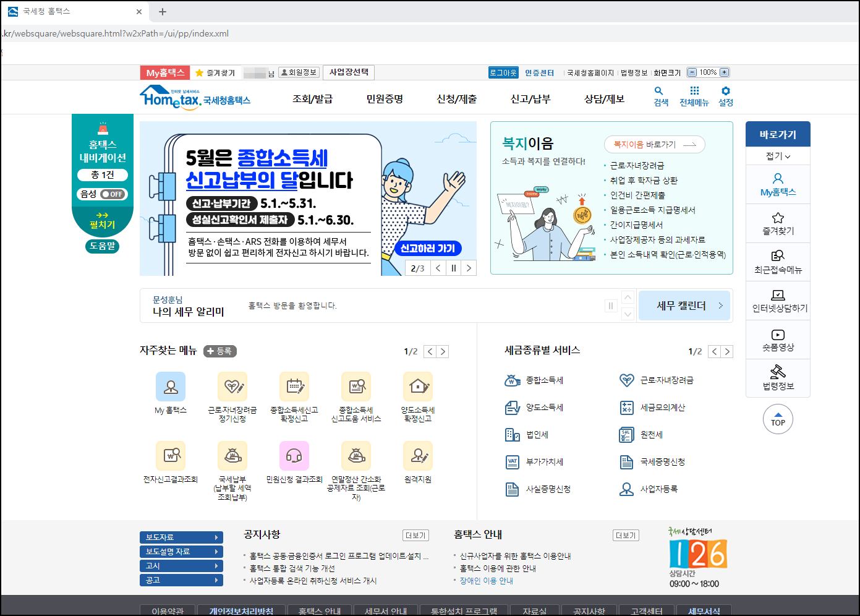Open 복지이음 바로가기 link
The height and width of the screenshot is (616, 860).
[x=655, y=144]
